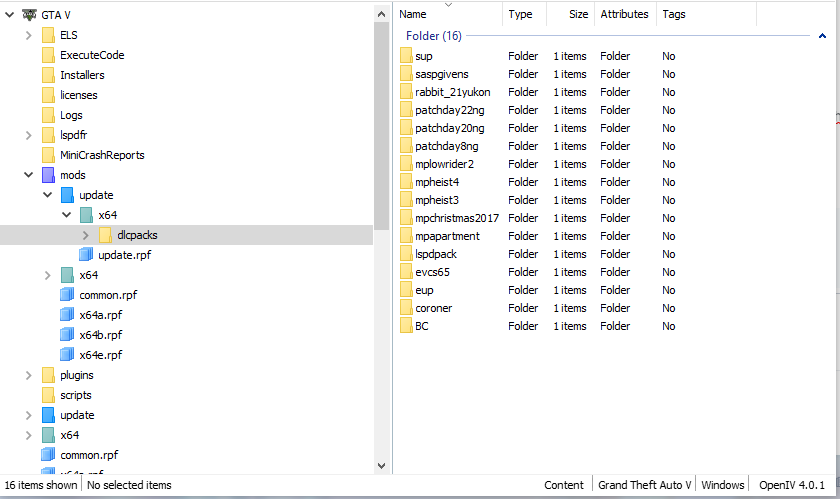
Task: Click the rabbit_21yukon folder icon
Action: point(406,92)
